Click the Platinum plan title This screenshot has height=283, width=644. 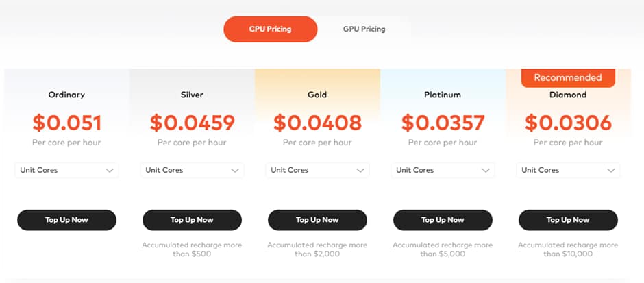pyautogui.click(x=443, y=95)
